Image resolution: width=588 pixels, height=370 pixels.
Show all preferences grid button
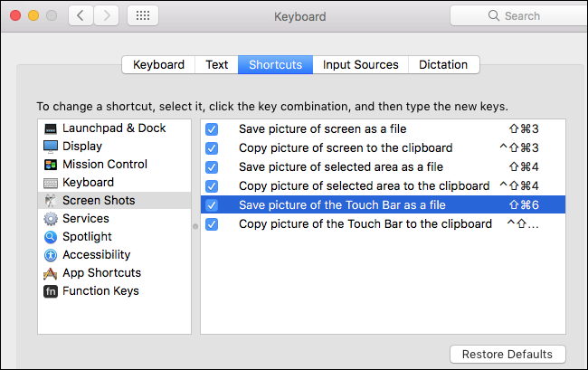point(143,15)
